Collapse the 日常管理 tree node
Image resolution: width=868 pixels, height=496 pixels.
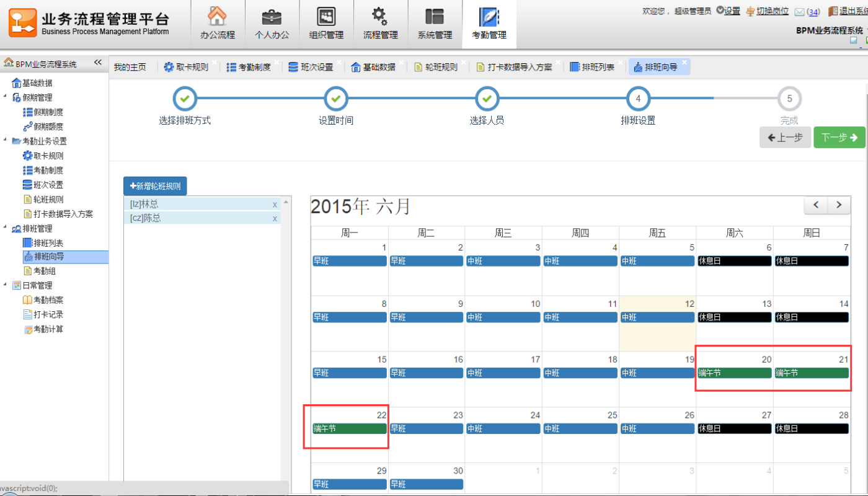coord(5,285)
